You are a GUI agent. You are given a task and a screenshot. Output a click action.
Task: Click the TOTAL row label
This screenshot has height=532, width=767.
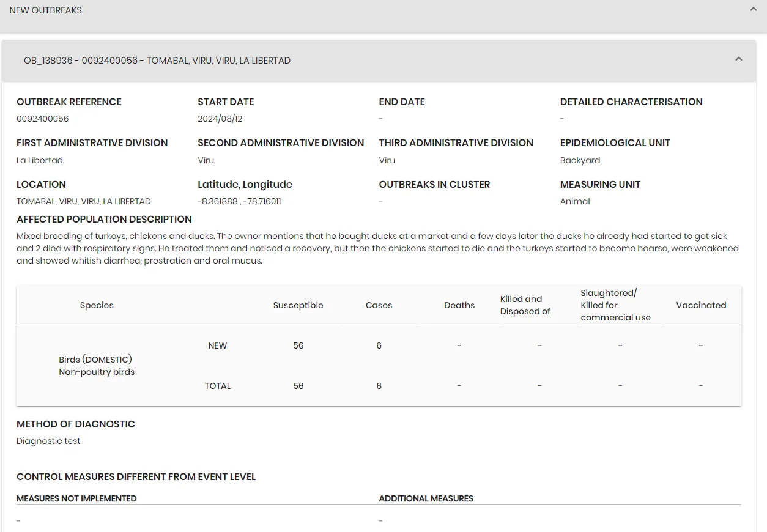(218, 386)
